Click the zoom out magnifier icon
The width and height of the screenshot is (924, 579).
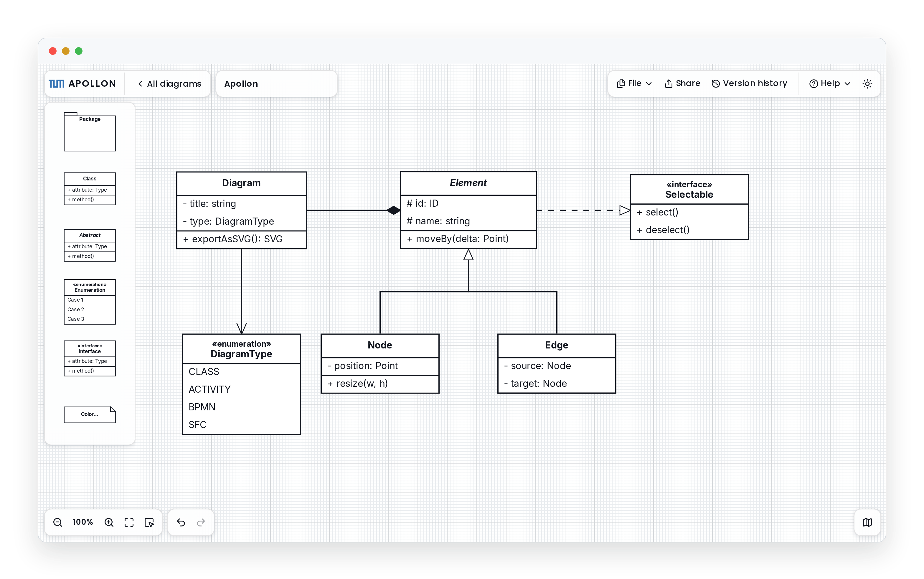click(x=58, y=522)
